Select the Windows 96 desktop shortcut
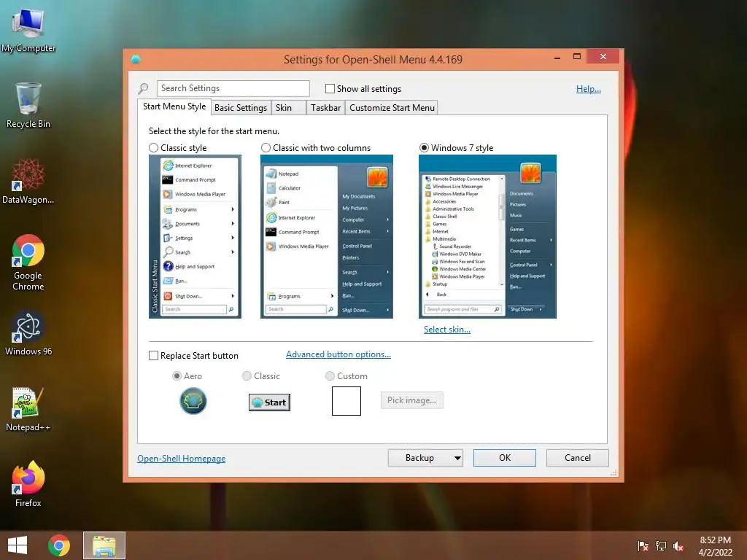Image resolution: width=747 pixels, height=560 pixels. click(28, 333)
